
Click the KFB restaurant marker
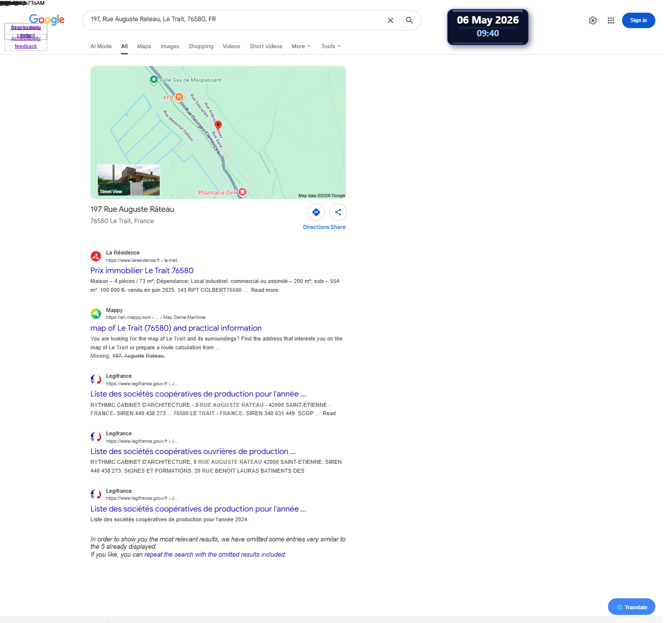point(179,97)
